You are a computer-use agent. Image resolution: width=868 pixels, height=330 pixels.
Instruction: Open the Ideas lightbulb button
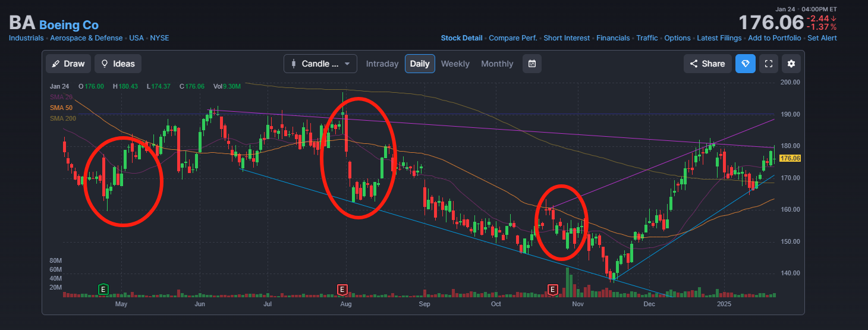coord(118,64)
